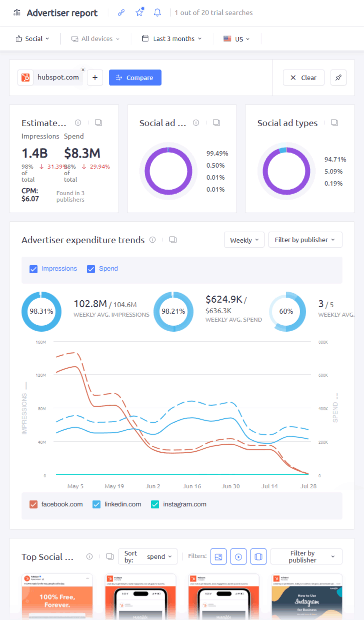364x620 pixels.
Task: Click the Social ad types donut chart
Action: coord(286,171)
